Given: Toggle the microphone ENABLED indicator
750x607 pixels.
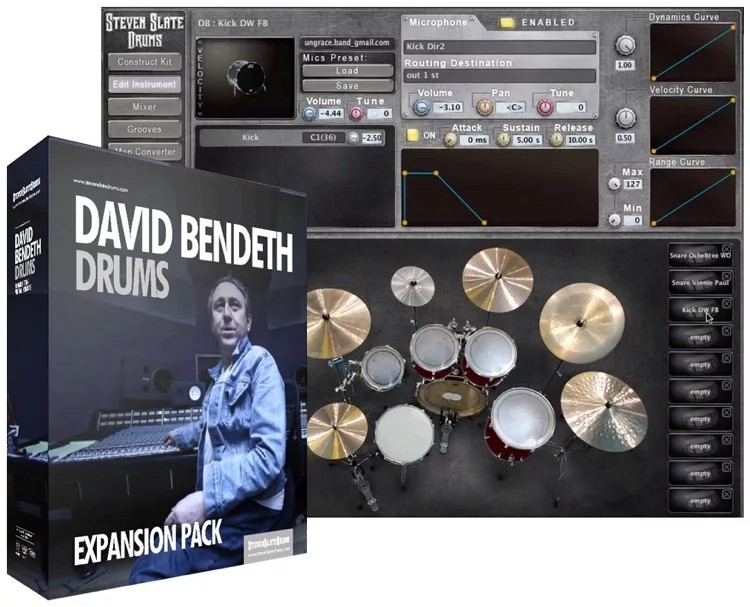Looking at the screenshot, I should click(x=507, y=22).
